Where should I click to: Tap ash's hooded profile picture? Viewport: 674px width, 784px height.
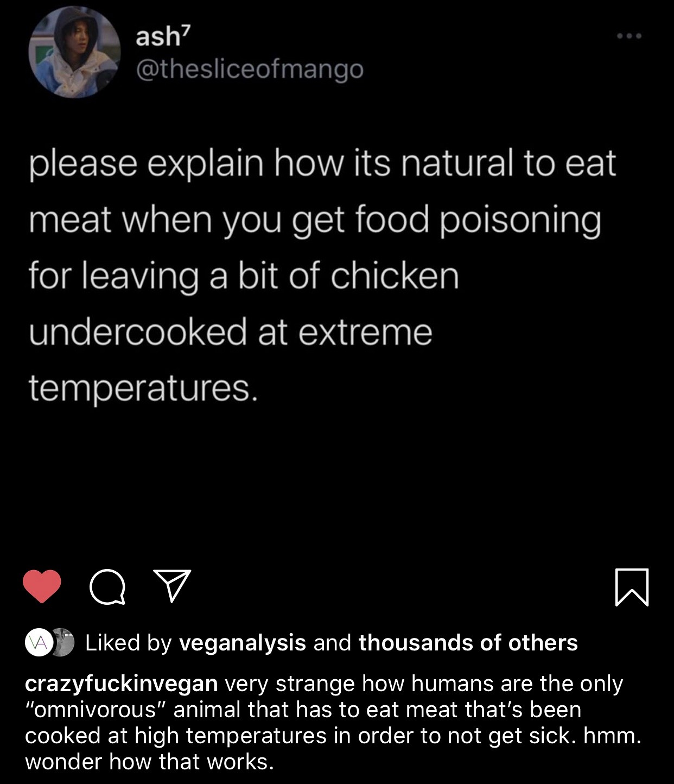click(74, 53)
